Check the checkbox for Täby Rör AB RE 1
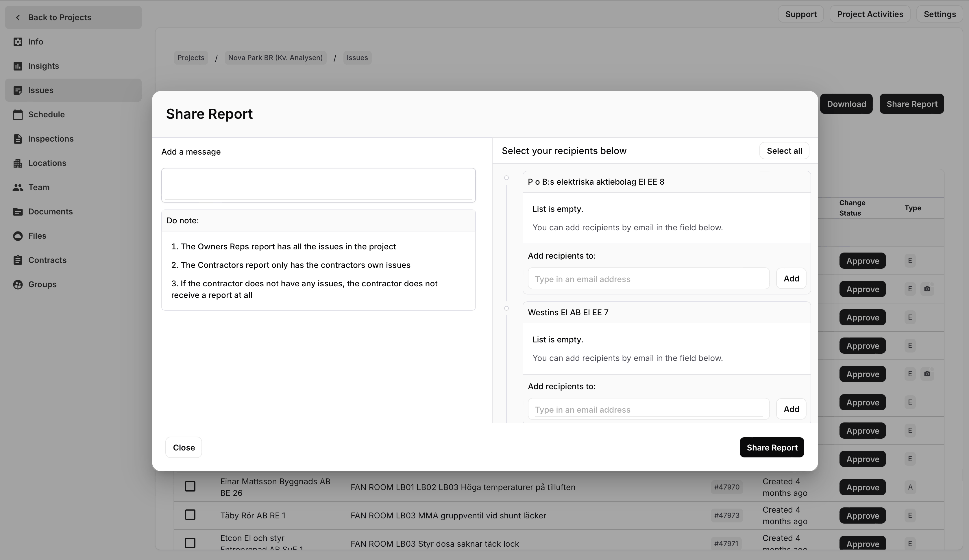Viewport: 969px width, 560px height. click(190, 515)
